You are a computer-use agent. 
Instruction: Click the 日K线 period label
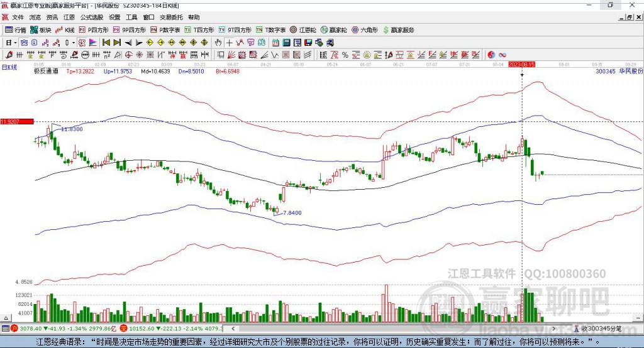(x=9, y=67)
